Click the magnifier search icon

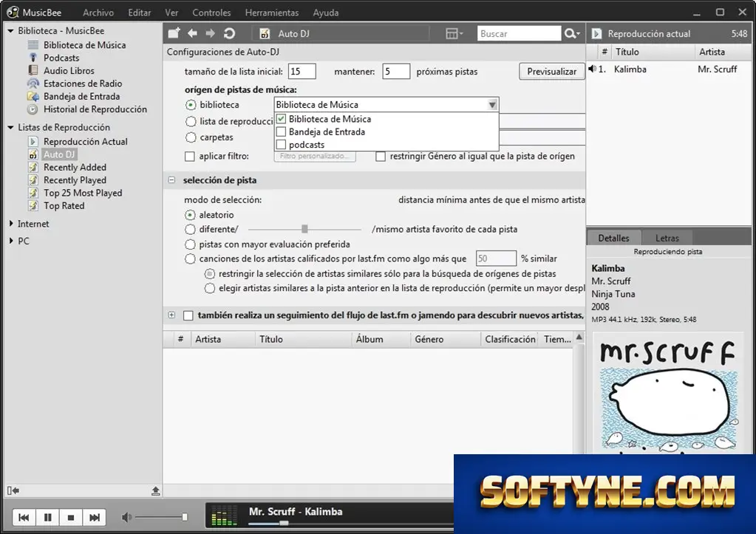point(572,34)
